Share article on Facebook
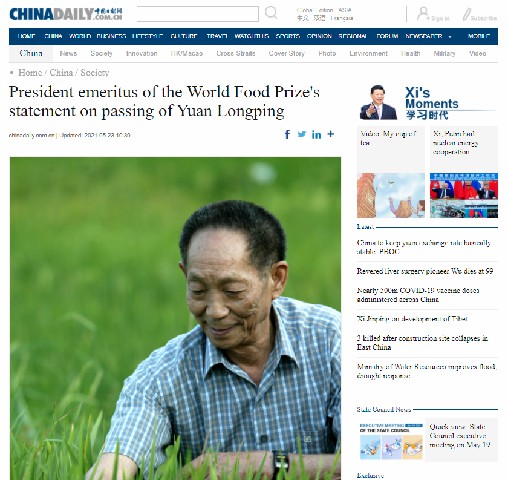 click(x=287, y=134)
